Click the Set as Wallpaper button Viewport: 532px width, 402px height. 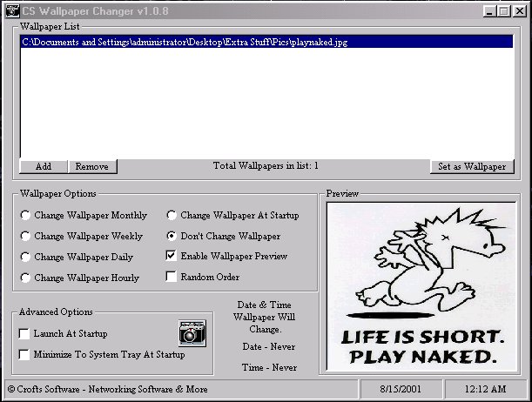click(x=471, y=166)
